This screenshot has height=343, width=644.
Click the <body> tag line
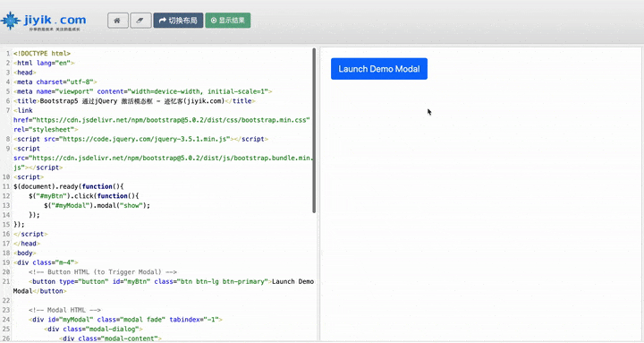click(25, 253)
